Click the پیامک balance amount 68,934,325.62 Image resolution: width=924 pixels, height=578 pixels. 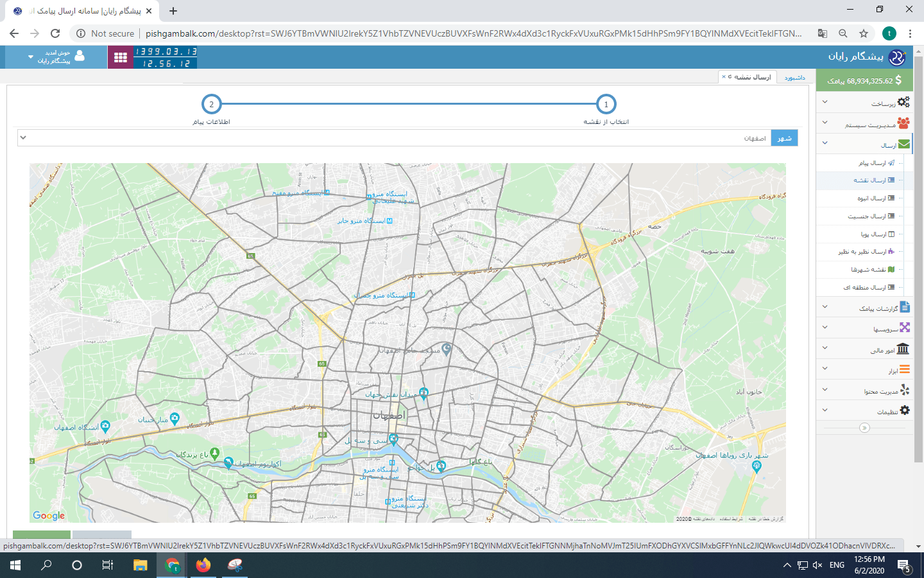869,81
